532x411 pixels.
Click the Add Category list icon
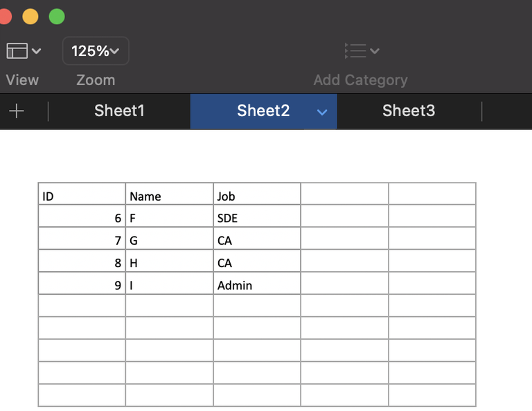[x=355, y=51]
